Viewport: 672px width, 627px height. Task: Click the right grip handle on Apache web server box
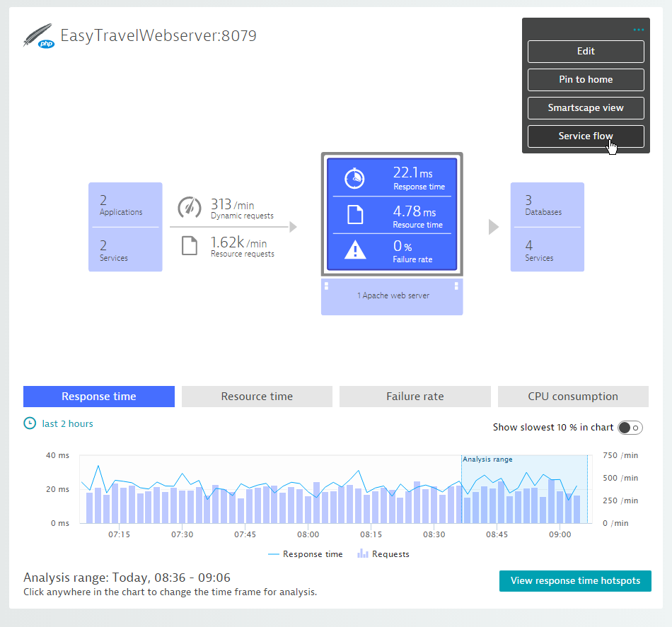tap(456, 286)
